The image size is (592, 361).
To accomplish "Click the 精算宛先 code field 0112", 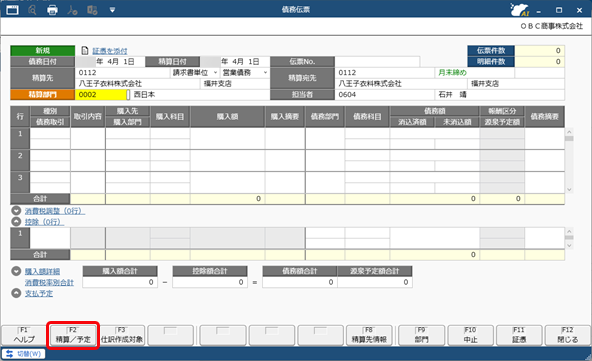I will (385, 73).
